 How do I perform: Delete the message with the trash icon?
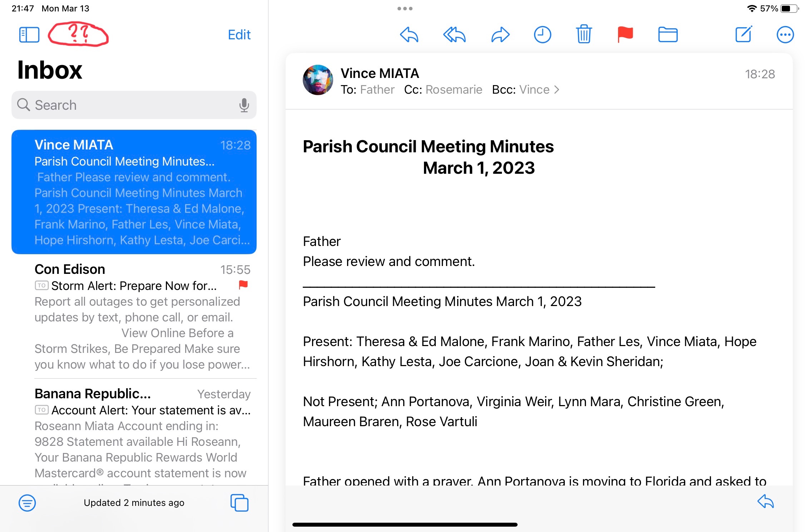pos(584,34)
